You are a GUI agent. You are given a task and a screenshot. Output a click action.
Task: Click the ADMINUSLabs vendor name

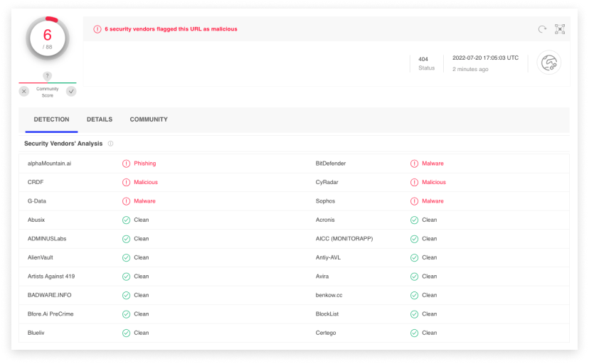tap(47, 238)
